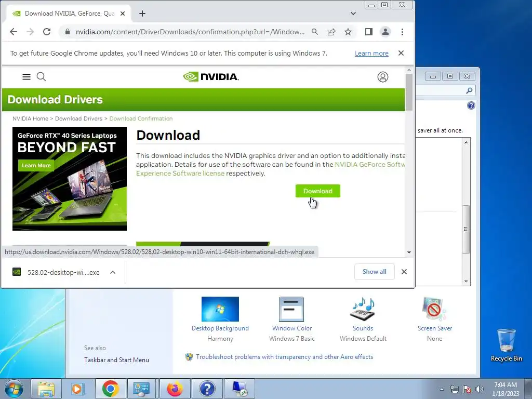The width and height of the screenshot is (532, 399).
Task: Select the Recycle Bin desktop icon
Action: (506, 345)
